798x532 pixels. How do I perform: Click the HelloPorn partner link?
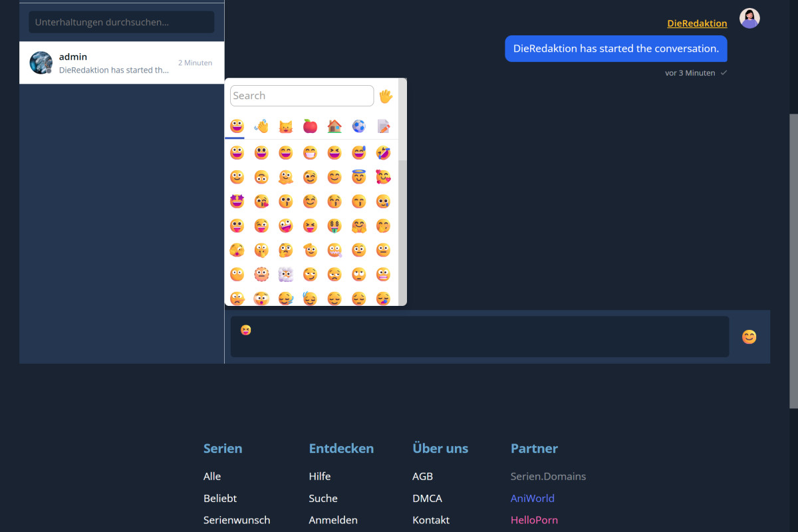(534, 519)
